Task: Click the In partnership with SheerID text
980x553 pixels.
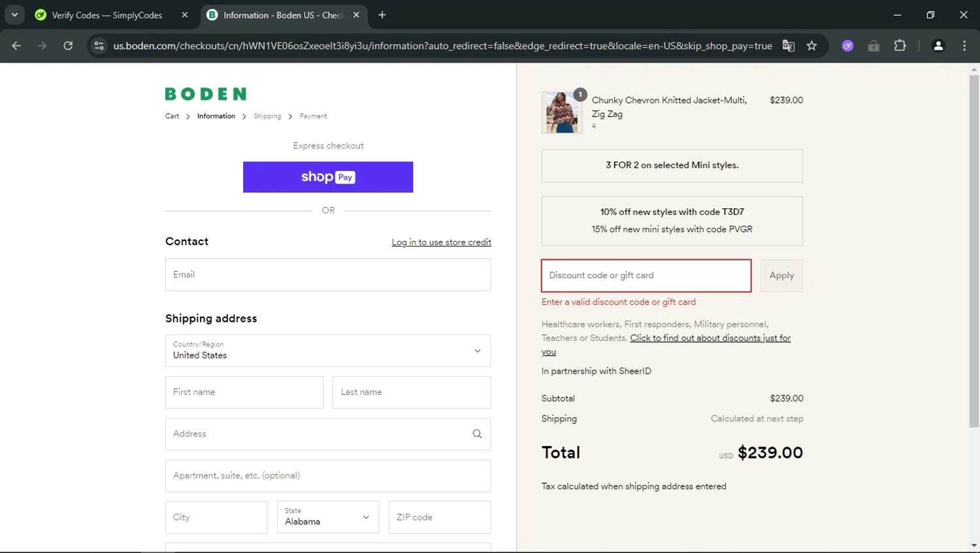Action: point(596,371)
